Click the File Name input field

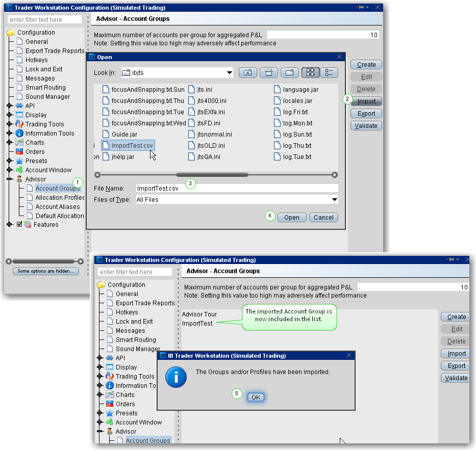point(237,189)
